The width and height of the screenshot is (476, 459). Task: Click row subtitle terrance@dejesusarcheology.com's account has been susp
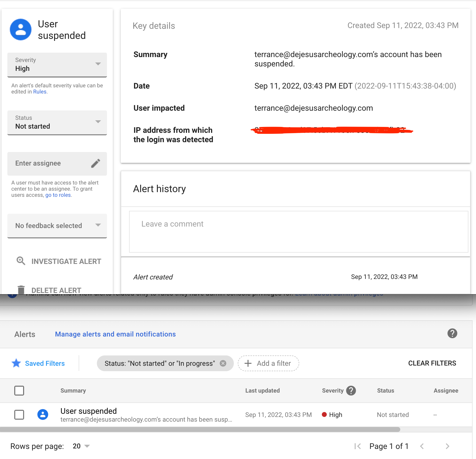(146, 419)
